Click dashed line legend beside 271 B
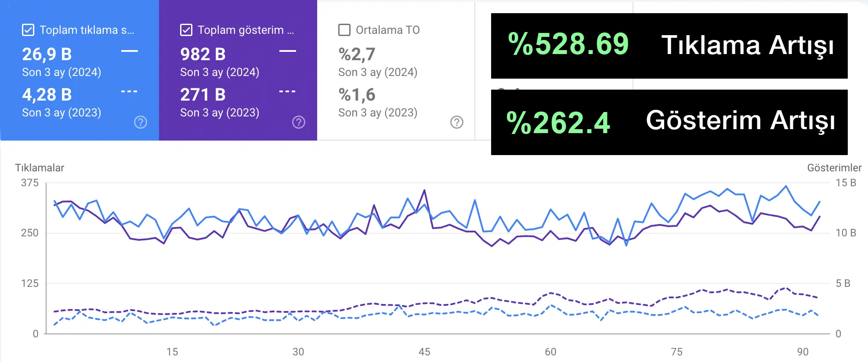The height and width of the screenshot is (362, 868). point(288,91)
